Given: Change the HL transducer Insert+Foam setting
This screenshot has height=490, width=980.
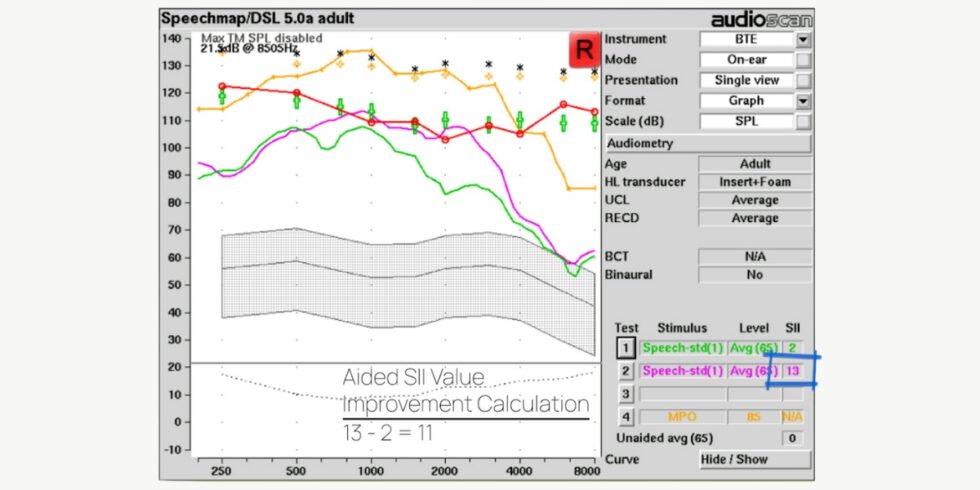Looking at the screenshot, I should (754, 182).
